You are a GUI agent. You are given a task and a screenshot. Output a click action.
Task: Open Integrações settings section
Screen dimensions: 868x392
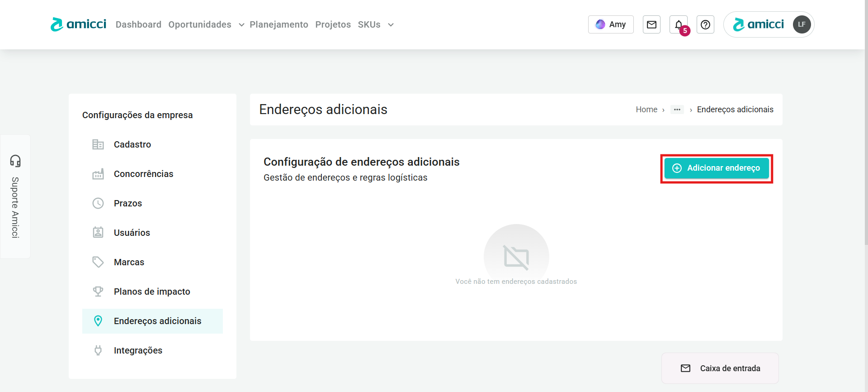pyautogui.click(x=138, y=350)
